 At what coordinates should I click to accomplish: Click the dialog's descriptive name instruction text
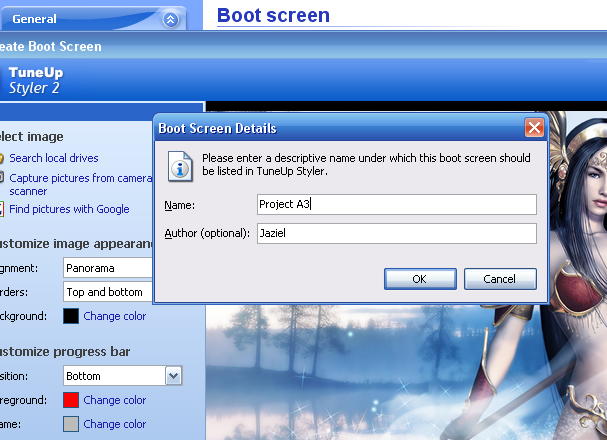coord(366,164)
